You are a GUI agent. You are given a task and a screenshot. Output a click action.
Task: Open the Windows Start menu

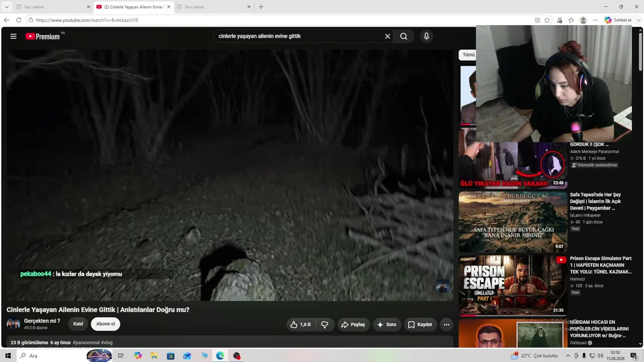(x=8, y=356)
